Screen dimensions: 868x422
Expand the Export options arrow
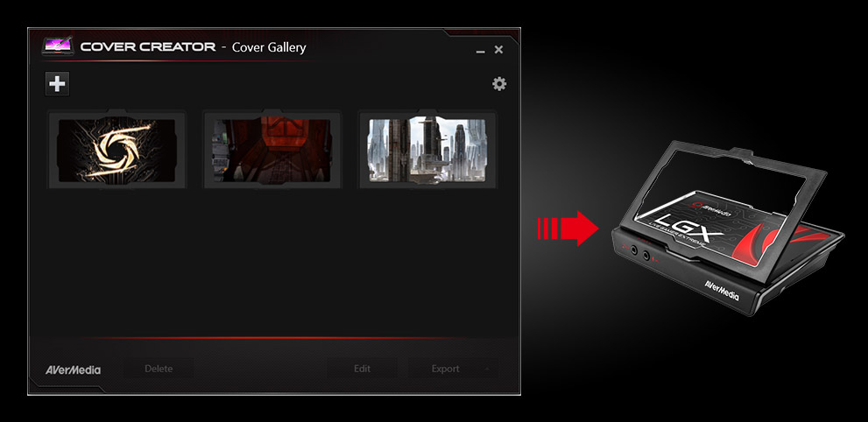487,369
